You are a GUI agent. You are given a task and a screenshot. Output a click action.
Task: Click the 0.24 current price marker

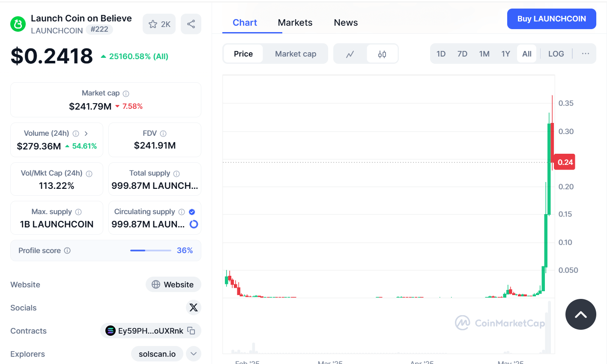(565, 162)
